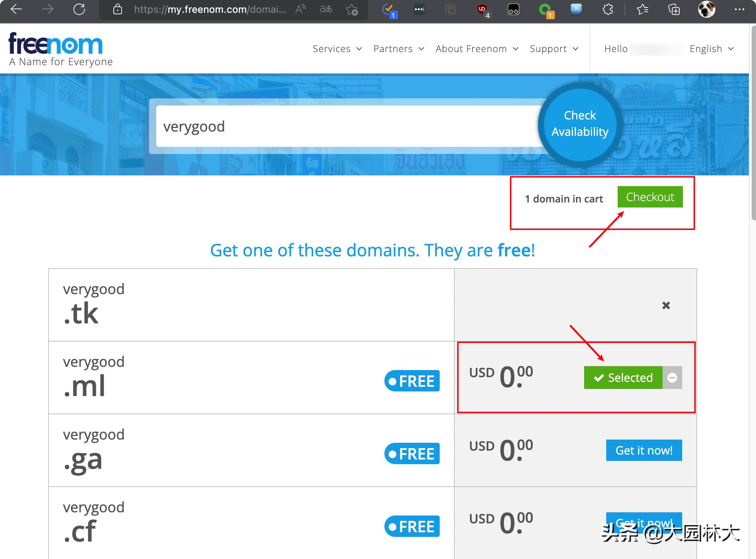Viewport: 756px width, 559px height.
Task: Expand the Services dropdown menu
Action: tap(337, 49)
